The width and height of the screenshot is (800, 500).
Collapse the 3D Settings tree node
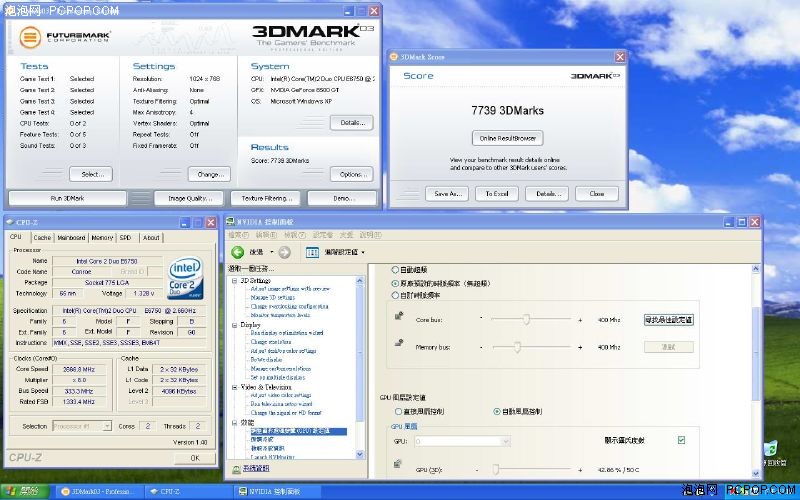pyautogui.click(x=235, y=281)
